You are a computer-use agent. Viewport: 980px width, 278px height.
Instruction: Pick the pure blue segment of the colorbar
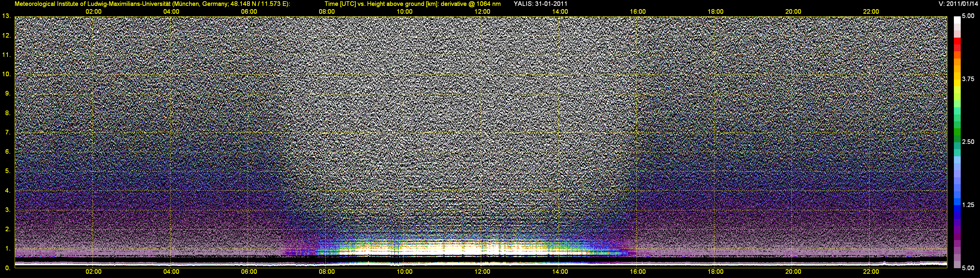(x=957, y=209)
